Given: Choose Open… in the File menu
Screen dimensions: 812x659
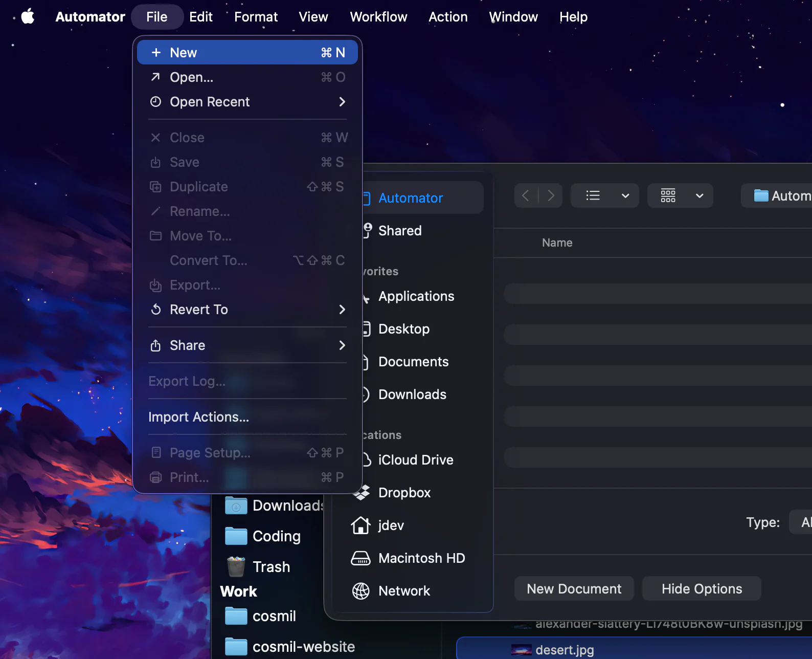Looking at the screenshot, I should coord(247,77).
